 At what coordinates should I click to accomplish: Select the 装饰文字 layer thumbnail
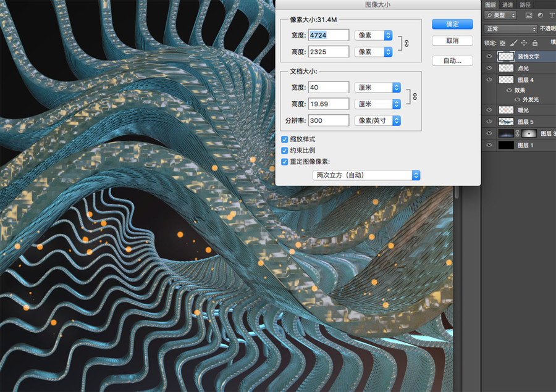tap(506, 56)
